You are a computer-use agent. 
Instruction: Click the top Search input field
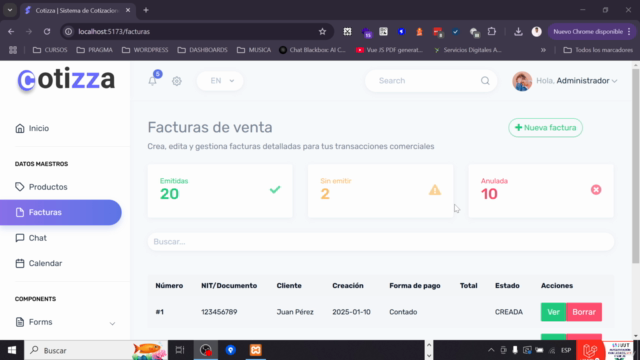[x=431, y=81]
